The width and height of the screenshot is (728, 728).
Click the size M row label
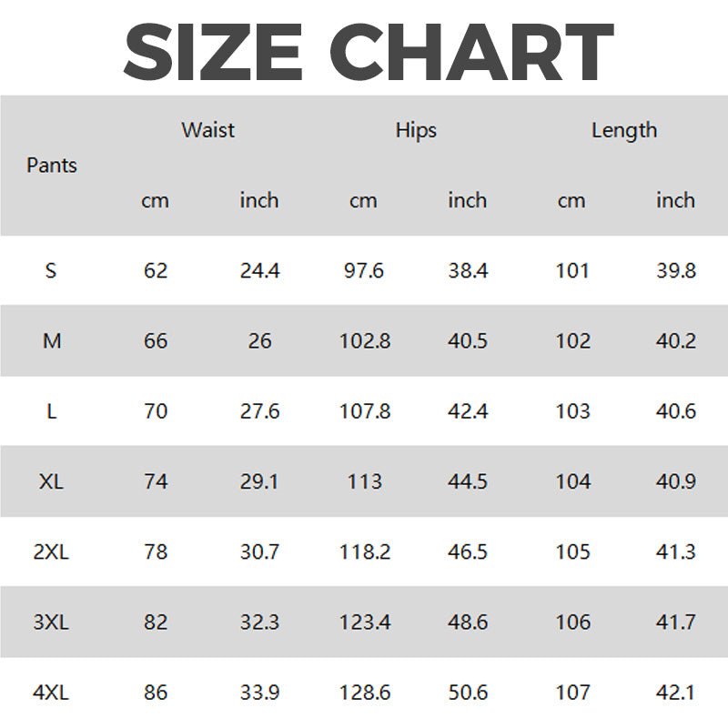pyautogui.click(x=52, y=341)
